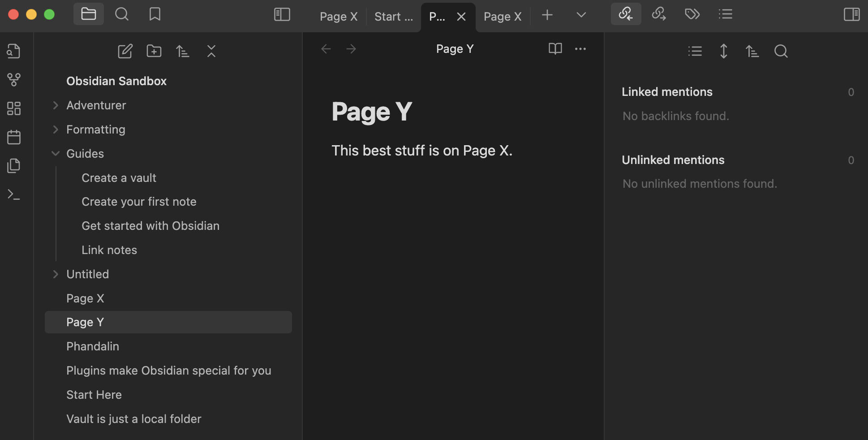Close the active Page Y tab
Viewport: 868px width, 440px height.
(x=461, y=17)
